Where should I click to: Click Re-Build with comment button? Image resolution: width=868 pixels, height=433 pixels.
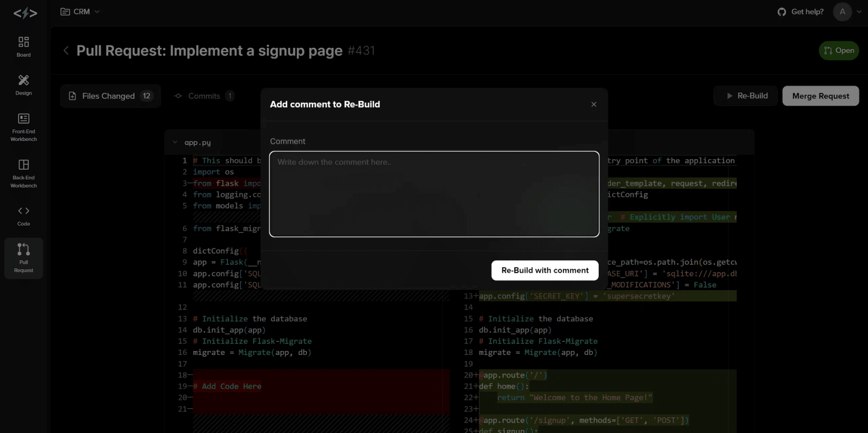coord(545,270)
